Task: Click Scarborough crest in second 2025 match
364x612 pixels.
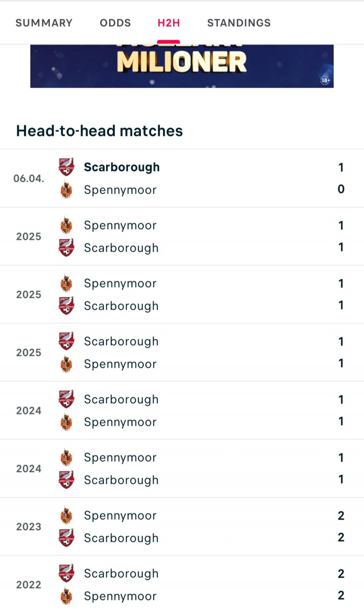Action: pyautogui.click(x=66, y=306)
